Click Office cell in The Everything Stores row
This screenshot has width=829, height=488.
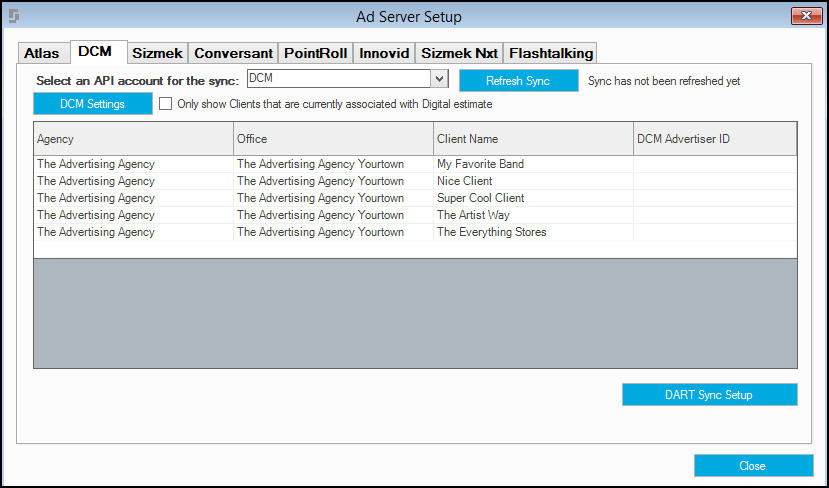(x=333, y=232)
